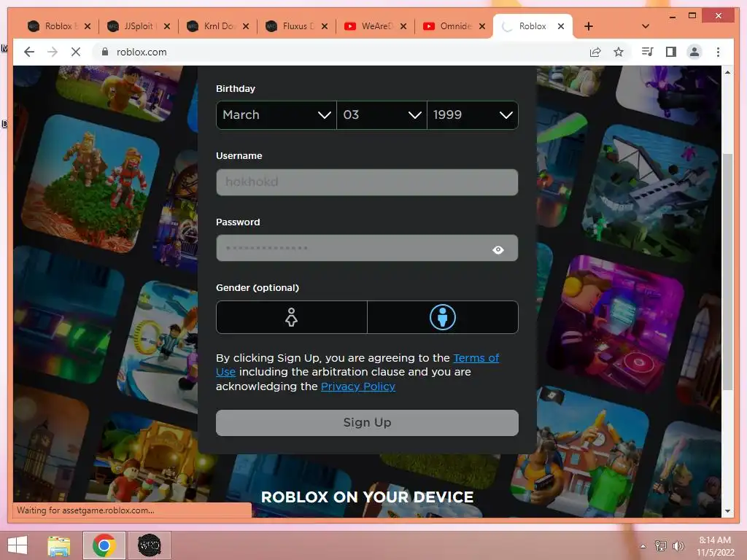Select the female gender option

pyautogui.click(x=292, y=317)
